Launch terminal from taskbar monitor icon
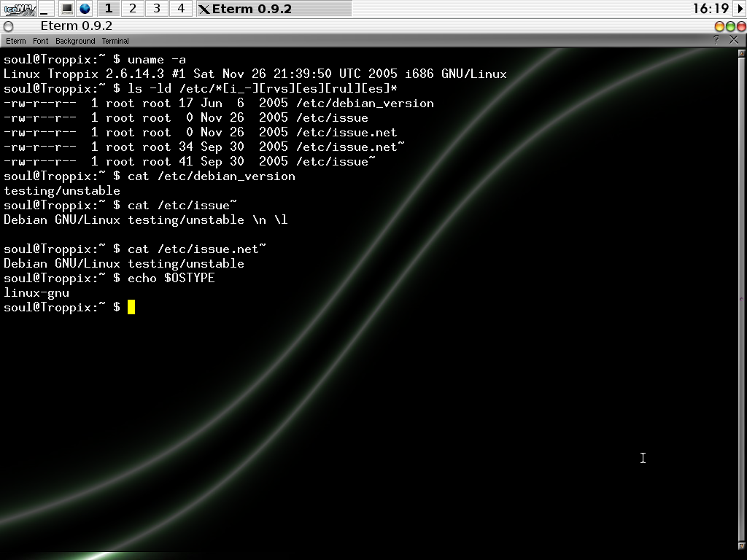 pyautogui.click(x=67, y=9)
